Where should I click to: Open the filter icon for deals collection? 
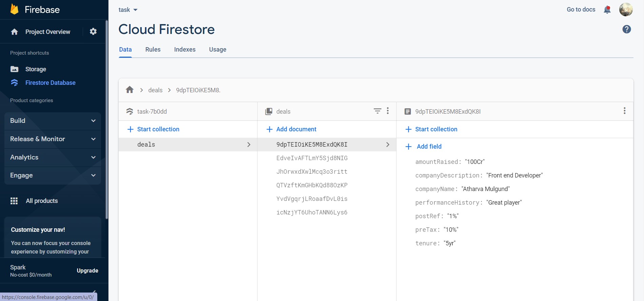coord(377,111)
